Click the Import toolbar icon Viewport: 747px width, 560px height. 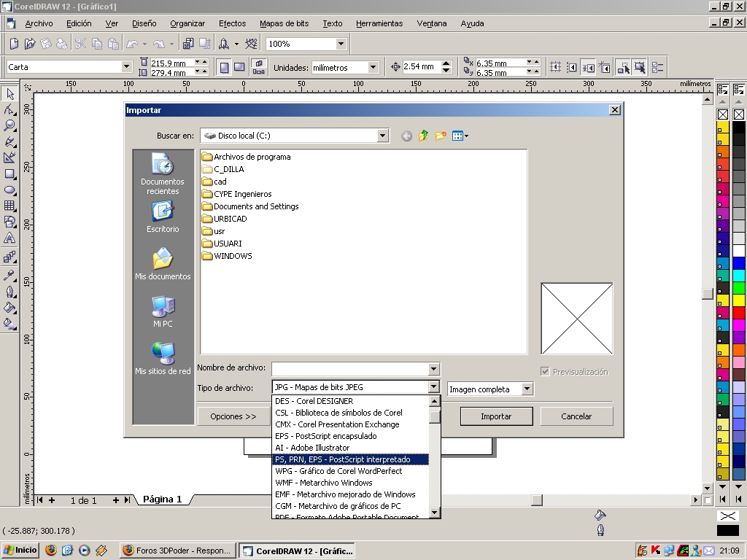click(188, 44)
